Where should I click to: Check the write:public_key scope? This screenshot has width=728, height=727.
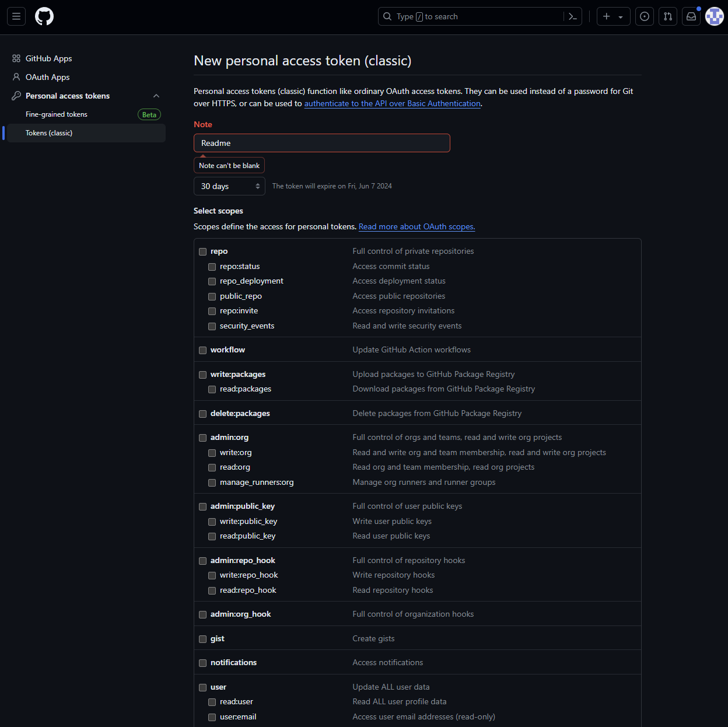[x=212, y=522]
